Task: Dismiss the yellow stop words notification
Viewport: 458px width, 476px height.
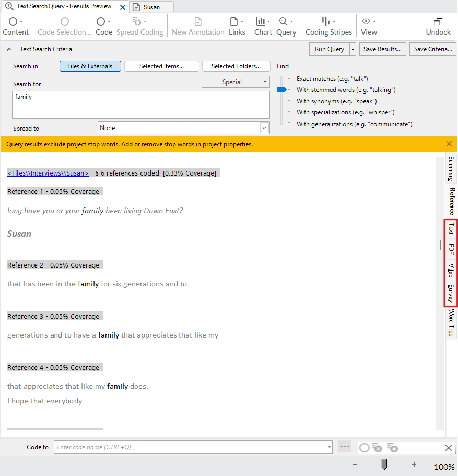Action: [x=449, y=144]
